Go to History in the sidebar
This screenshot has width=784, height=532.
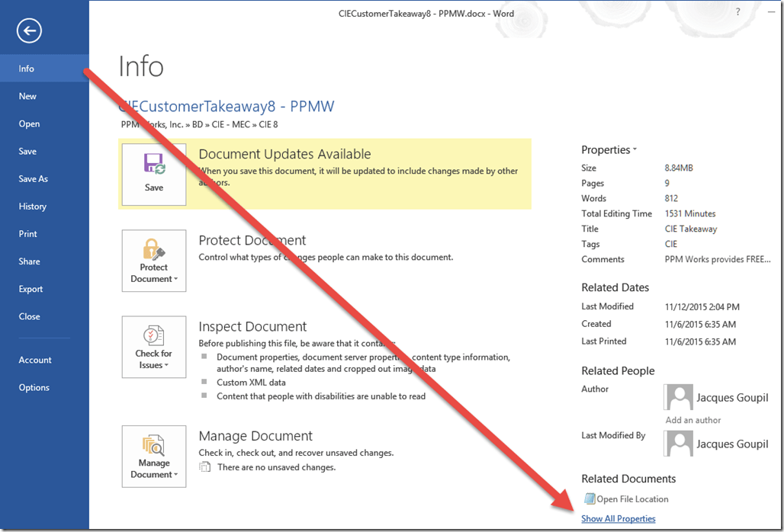point(44,206)
